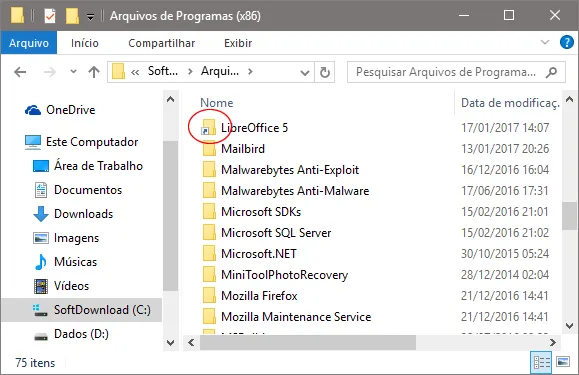Select the Mozilla Maintenance Service folder icon
579x375 pixels.
coord(209,317)
